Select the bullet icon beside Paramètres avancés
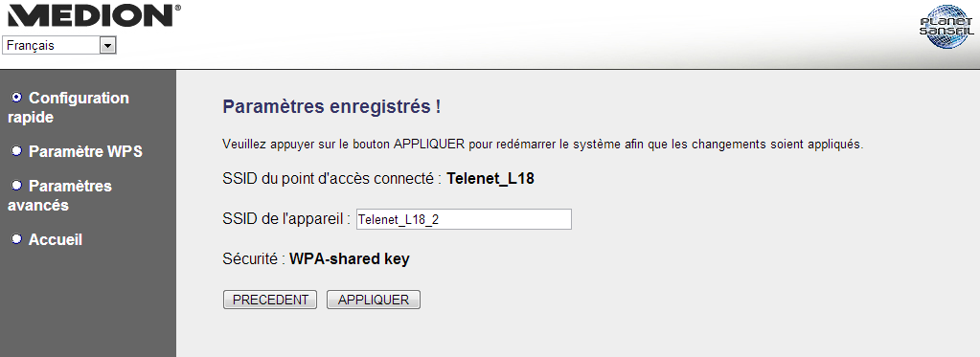Screen dimensions: 980x357 (x=17, y=186)
